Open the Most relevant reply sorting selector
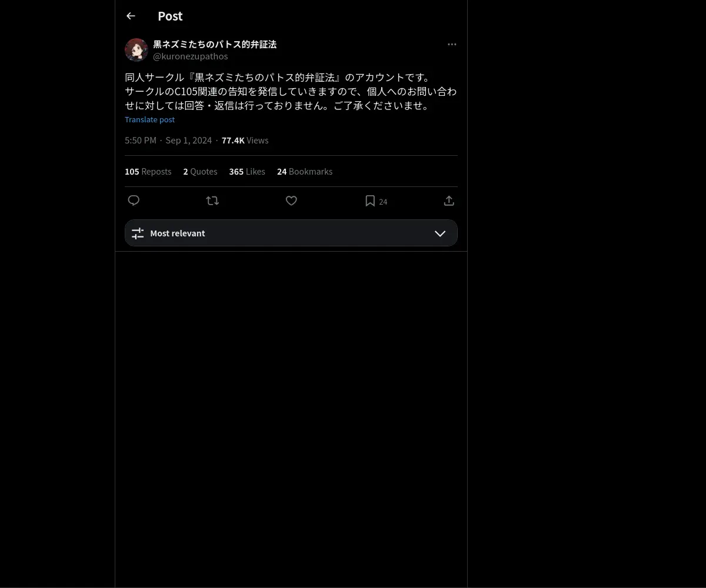 coord(291,233)
